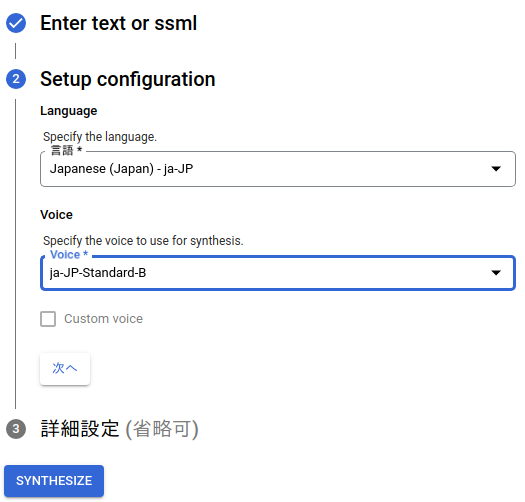Click 'Specify the language.' helper text
525x502 pixels.
coord(100,137)
